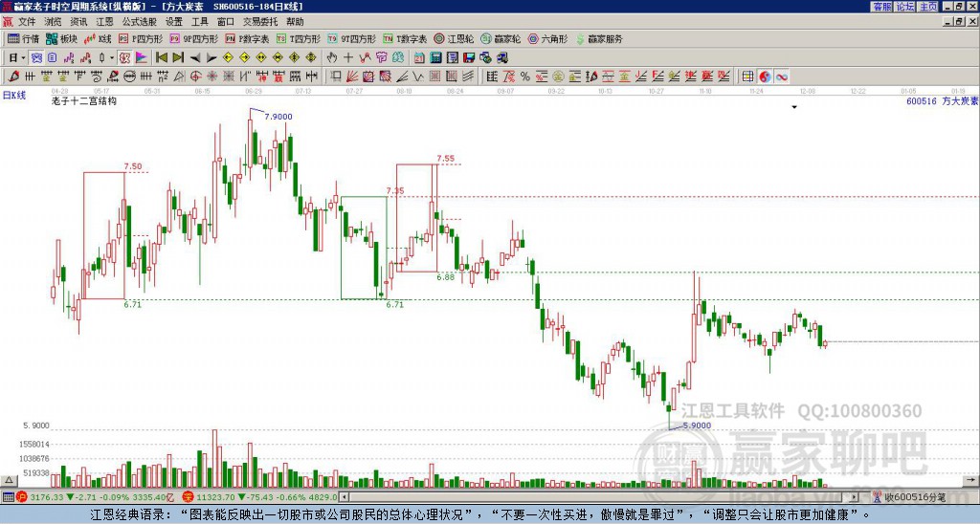Toggle the 权 adjustment button
Image resolution: width=980 pixels, height=524 pixels.
[x=124, y=57]
